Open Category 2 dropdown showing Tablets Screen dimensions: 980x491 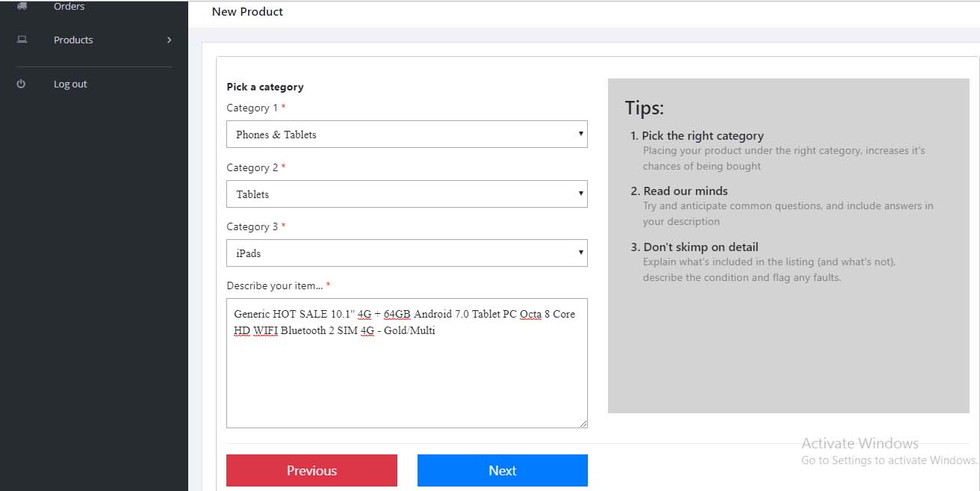pyautogui.click(x=407, y=194)
